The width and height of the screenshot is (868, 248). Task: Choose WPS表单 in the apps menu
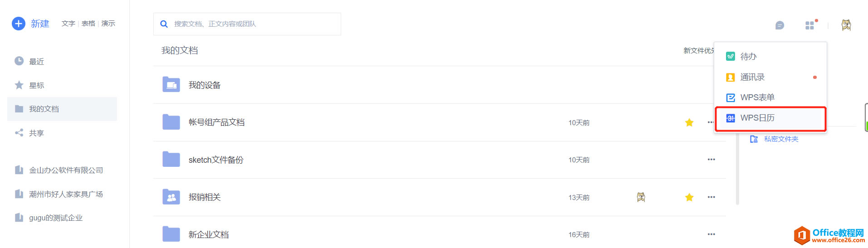click(757, 97)
